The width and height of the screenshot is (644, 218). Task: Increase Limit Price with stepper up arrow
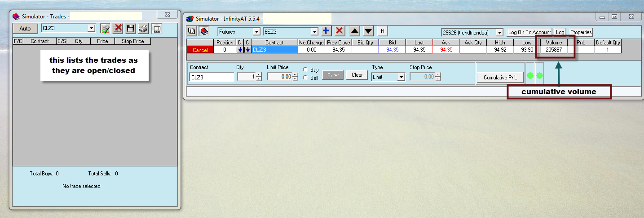click(x=295, y=74)
